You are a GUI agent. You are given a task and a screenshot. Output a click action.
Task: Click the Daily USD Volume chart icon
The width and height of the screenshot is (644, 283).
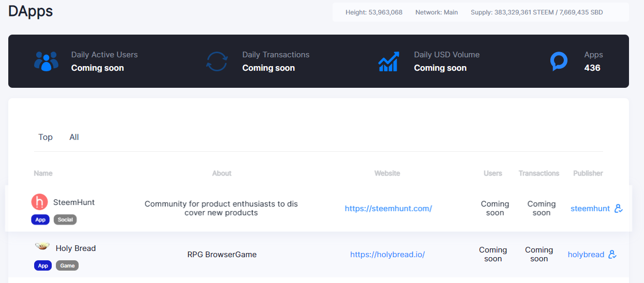point(388,61)
